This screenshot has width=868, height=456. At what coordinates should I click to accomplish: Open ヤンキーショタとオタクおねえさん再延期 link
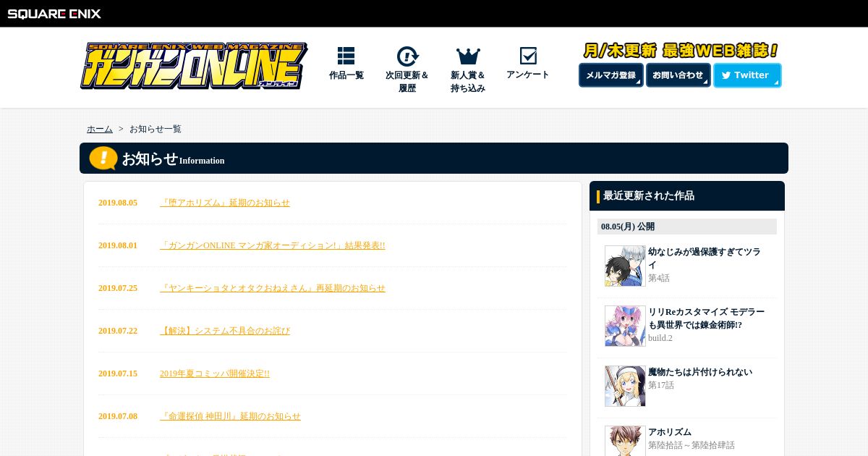click(273, 288)
